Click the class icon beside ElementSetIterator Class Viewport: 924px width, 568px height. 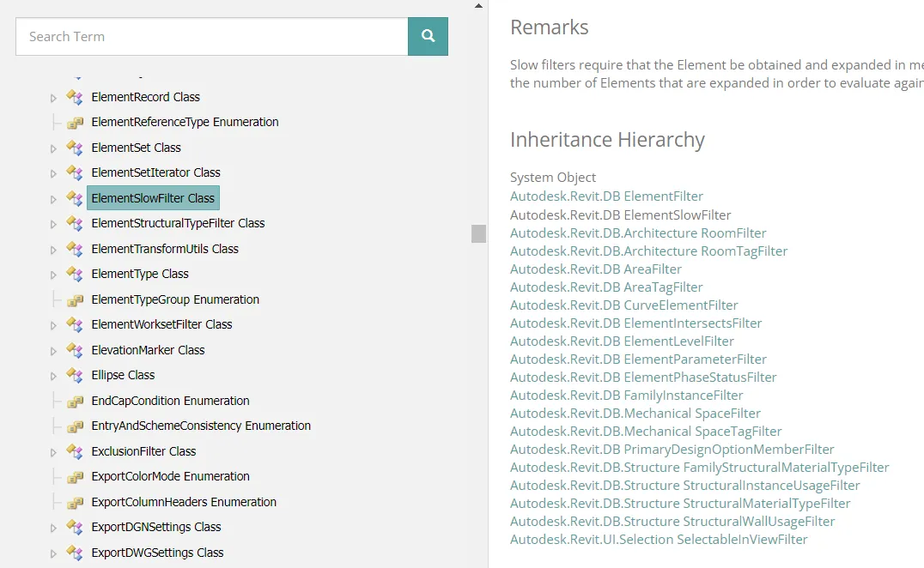coord(74,172)
